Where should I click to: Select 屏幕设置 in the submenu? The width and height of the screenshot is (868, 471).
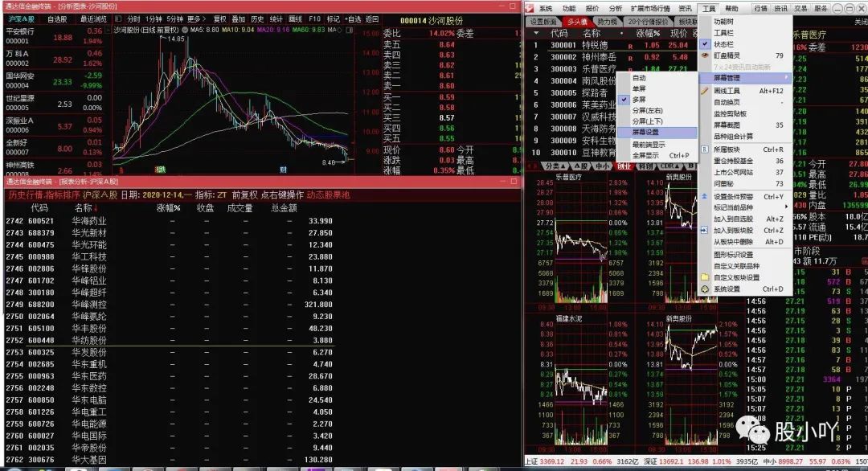coord(656,133)
